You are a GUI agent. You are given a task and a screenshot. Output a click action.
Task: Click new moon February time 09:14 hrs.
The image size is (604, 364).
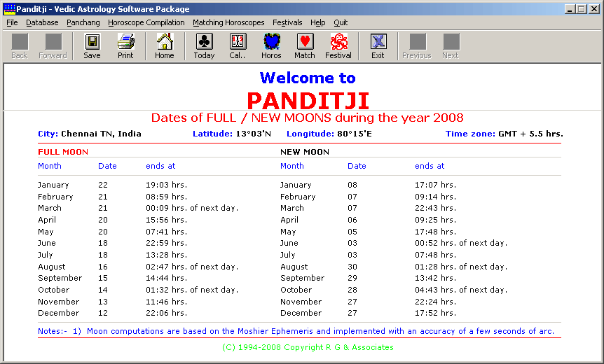coord(435,197)
